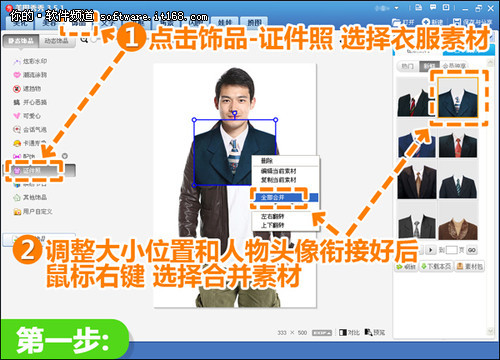Click the page number input box
The width and height of the screenshot is (500, 360).
pos(452,250)
